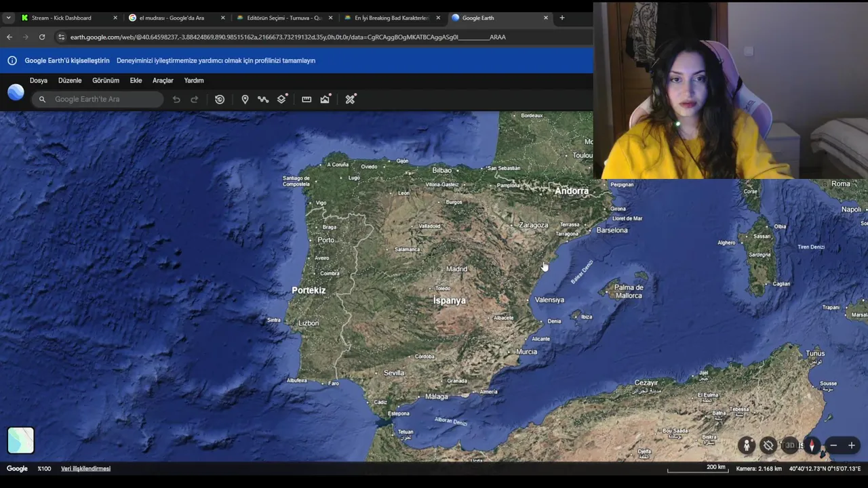This screenshot has width=868, height=488.
Task: Zoom in with the plus button
Action: [x=852, y=445]
